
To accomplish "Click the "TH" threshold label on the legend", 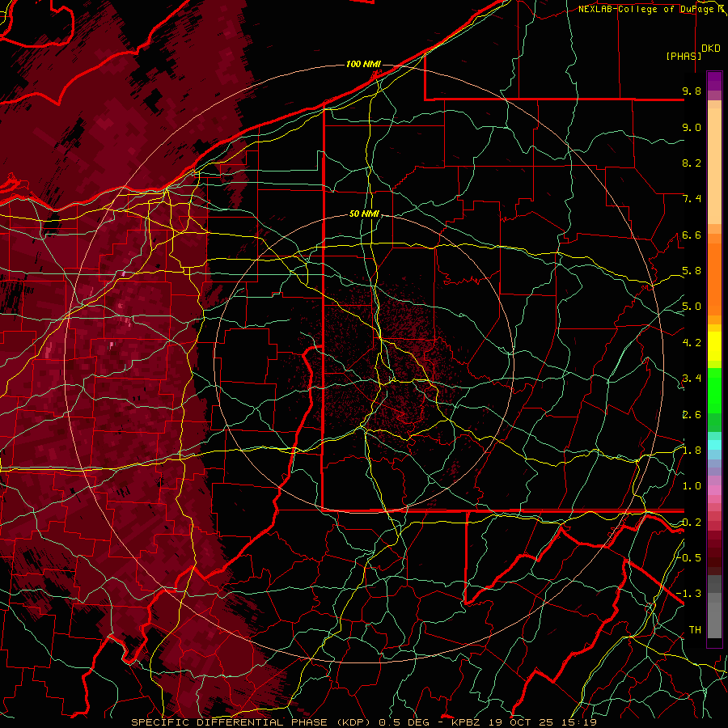I will (x=695, y=630).
